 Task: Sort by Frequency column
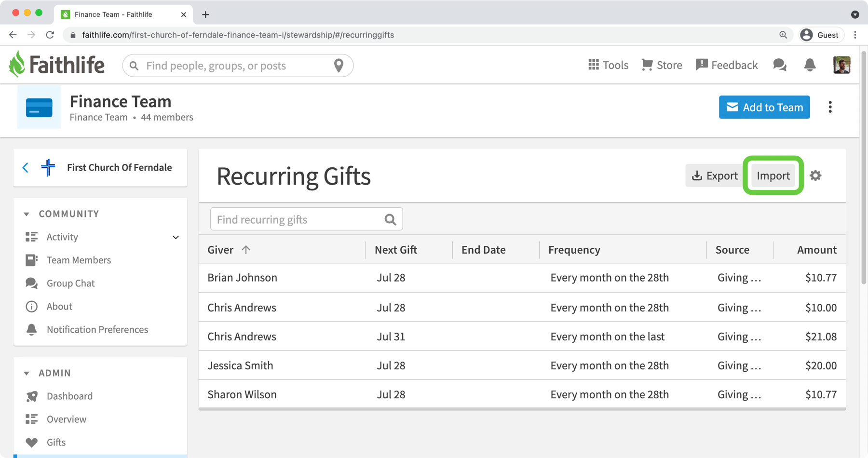point(574,250)
